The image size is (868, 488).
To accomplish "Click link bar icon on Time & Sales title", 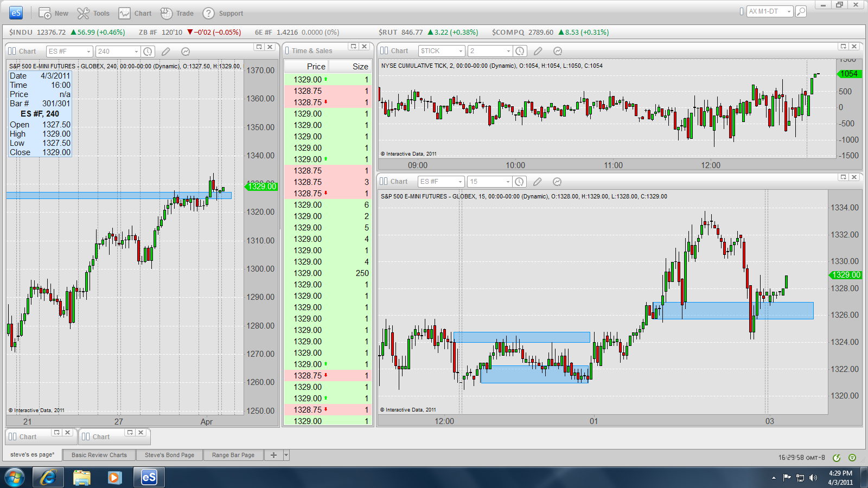I will tap(288, 50).
